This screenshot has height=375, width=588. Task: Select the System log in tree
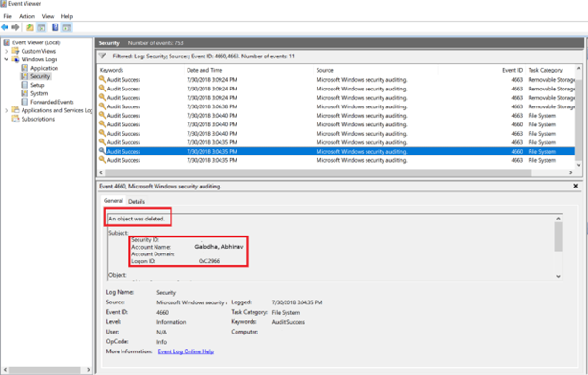click(x=39, y=93)
